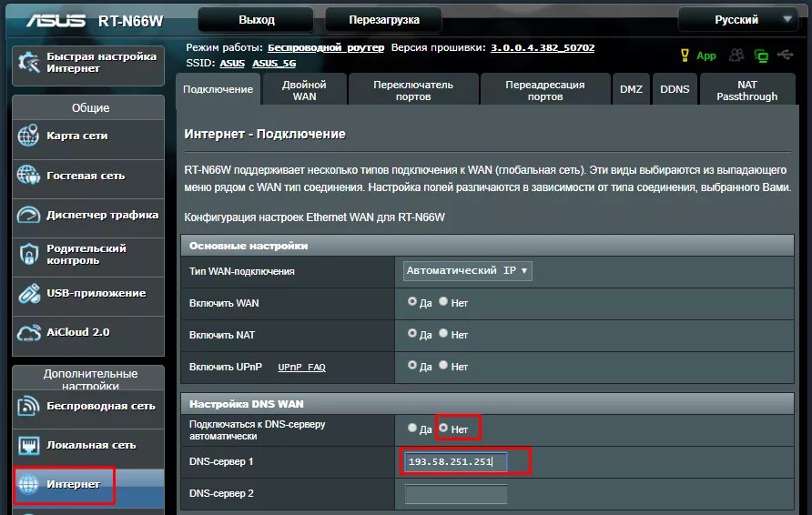Click the AiCloud 2.0 cloud icon
The image size is (812, 515).
(x=28, y=333)
